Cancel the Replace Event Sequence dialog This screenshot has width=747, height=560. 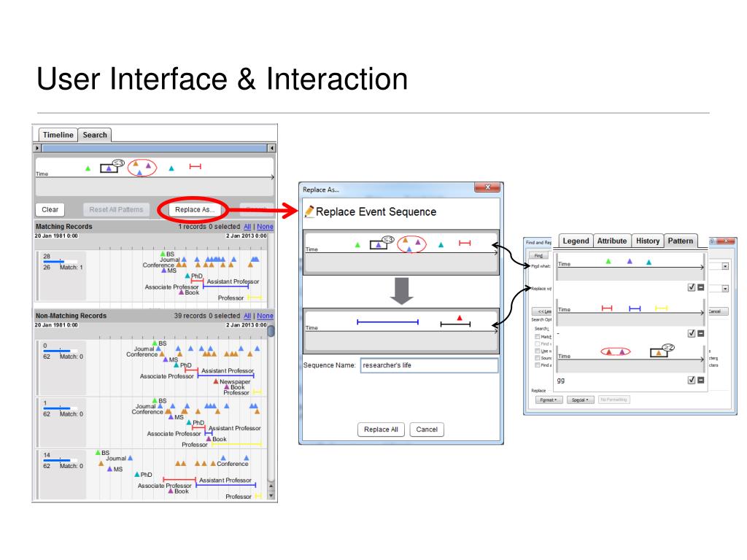pos(427,429)
